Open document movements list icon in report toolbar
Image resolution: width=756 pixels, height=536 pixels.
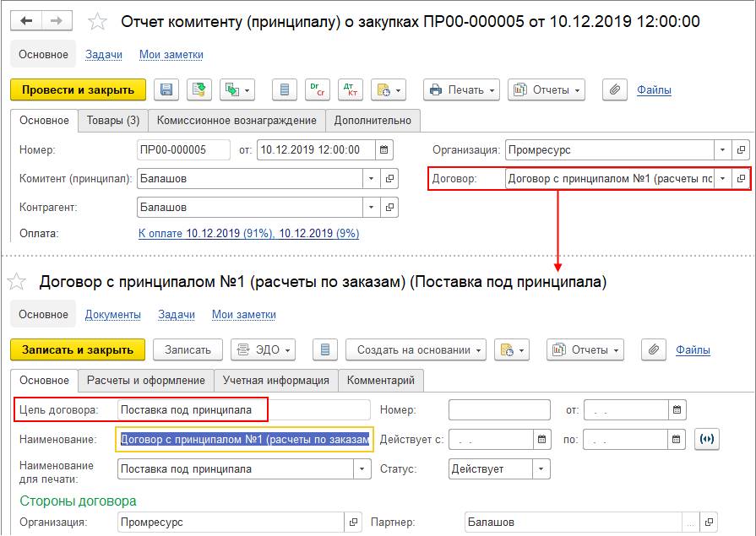(285, 89)
